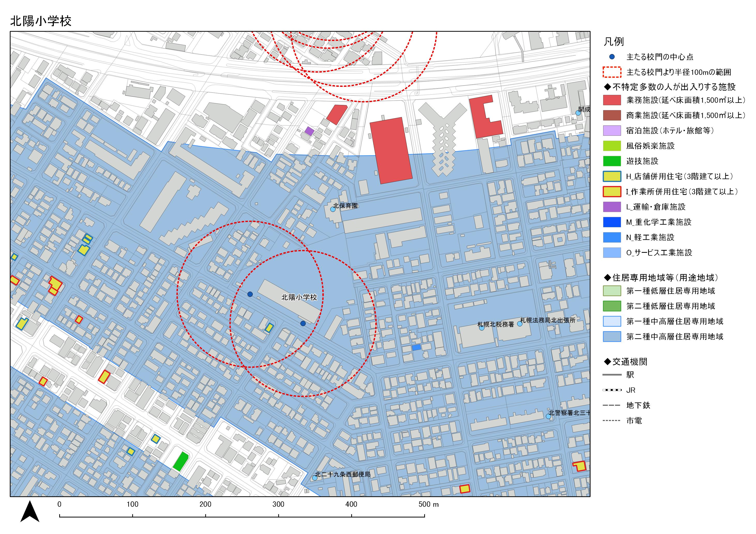Screen dimensions: 756x534
Task: Click the 札幌法務局北出張所 text label
Action: pos(548,320)
